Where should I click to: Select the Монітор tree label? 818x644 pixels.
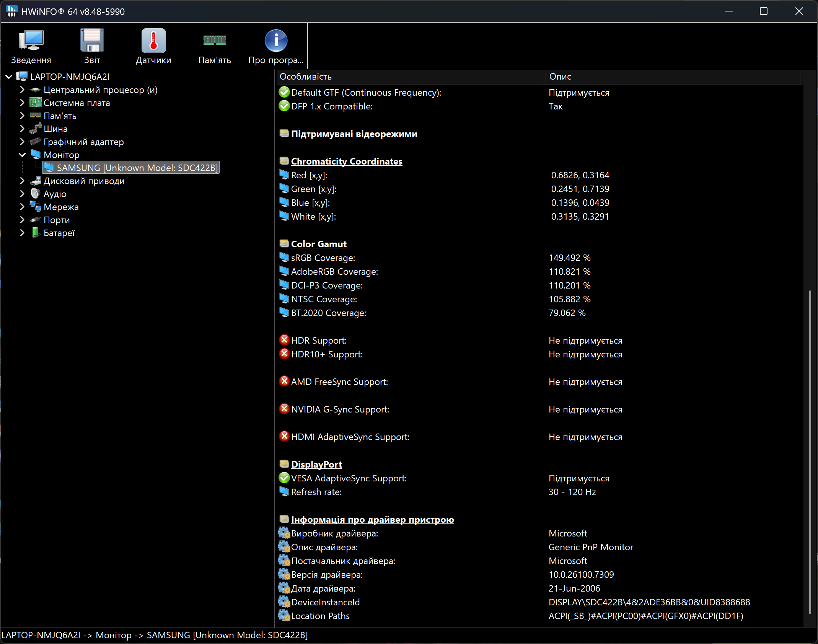tap(62, 155)
